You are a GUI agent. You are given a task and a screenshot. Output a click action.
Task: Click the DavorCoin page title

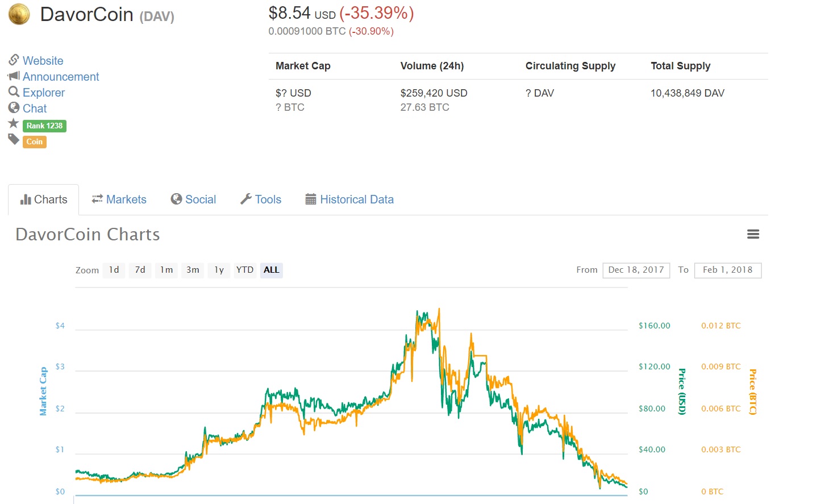[86, 15]
